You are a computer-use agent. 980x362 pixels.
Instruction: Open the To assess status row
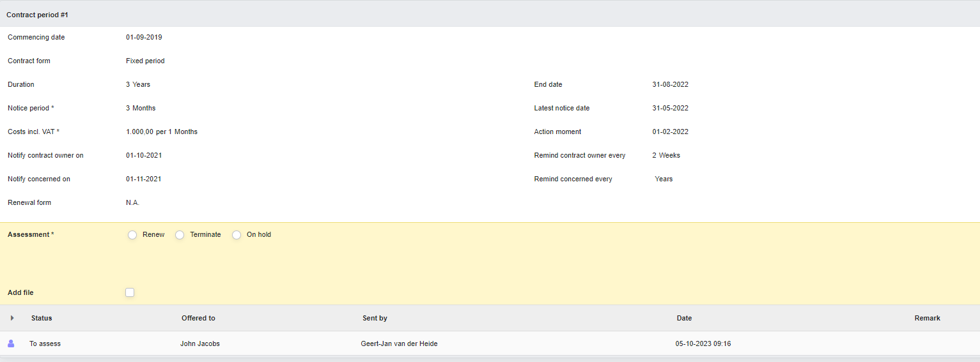pyautogui.click(x=490, y=343)
